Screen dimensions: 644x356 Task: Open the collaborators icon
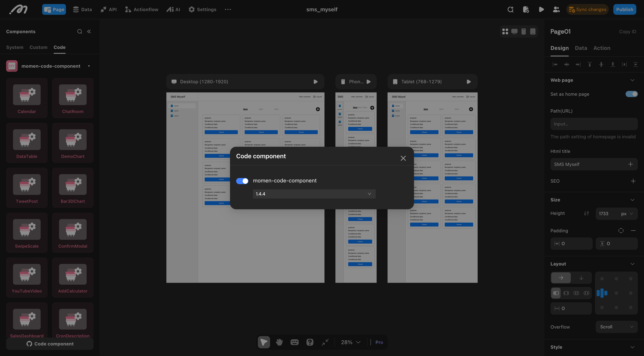pos(556,10)
